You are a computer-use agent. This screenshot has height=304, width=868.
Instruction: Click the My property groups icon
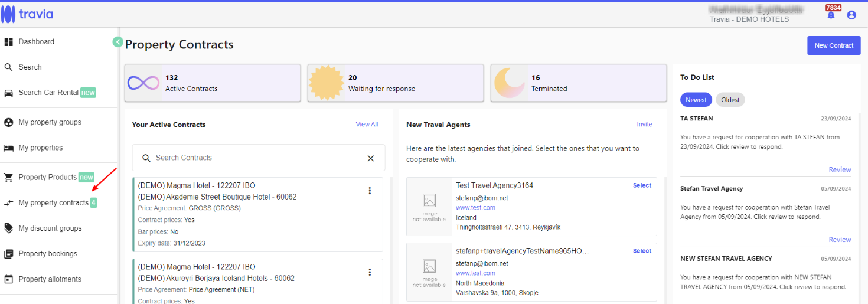pyautogui.click(x=9, y=122)
